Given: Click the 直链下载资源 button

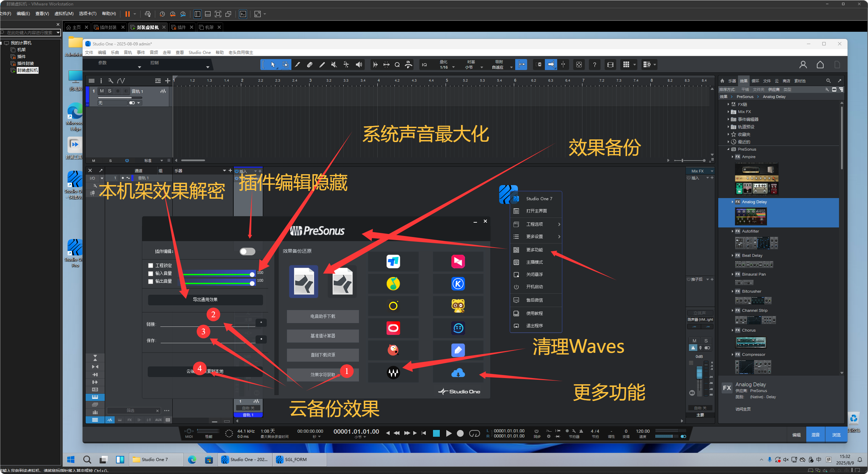Looking at the screenshot, I should 323,355.
